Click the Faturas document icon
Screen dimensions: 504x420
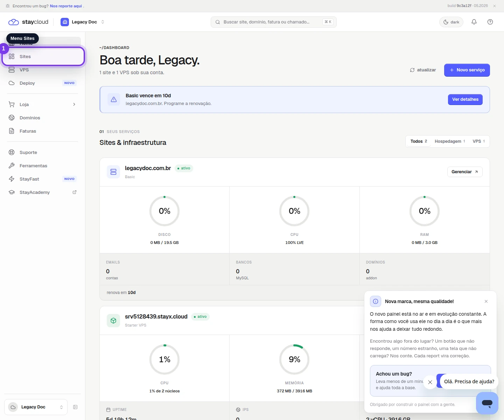point(12,131)
